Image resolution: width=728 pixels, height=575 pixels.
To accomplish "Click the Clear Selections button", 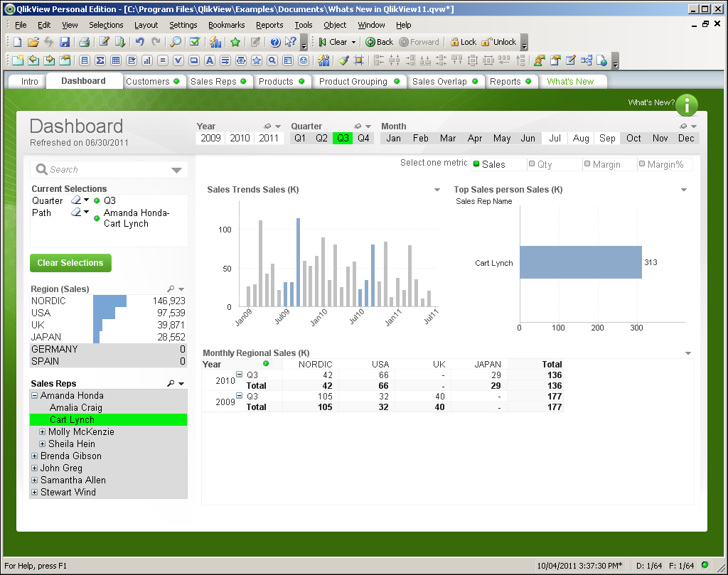I will [70, 263].
